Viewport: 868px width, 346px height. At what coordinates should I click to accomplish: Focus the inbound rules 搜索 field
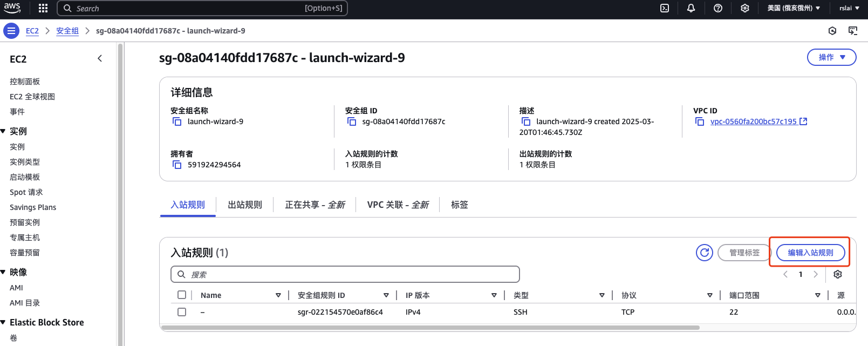345,274
